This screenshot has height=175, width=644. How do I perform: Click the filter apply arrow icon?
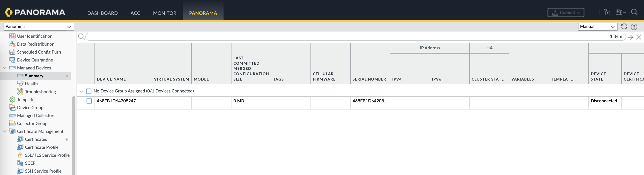[630, 37]
